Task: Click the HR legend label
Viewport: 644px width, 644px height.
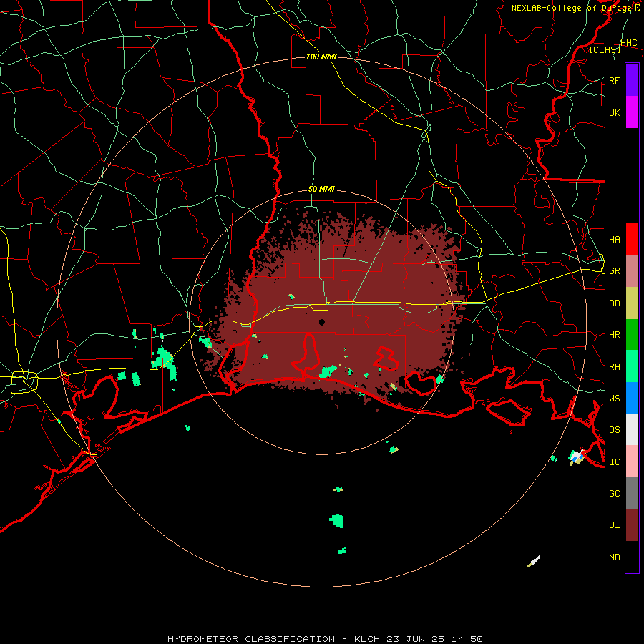Action: point(614,335)
